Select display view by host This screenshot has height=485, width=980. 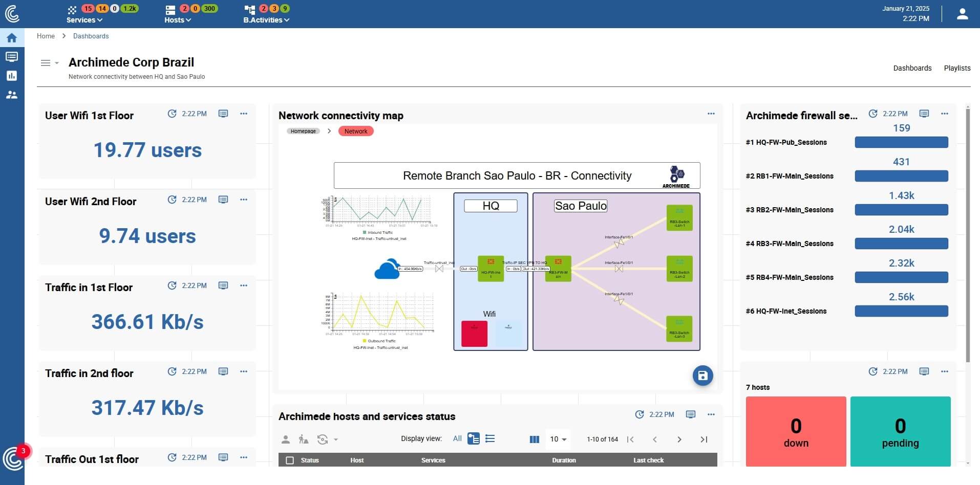pyautogui.click(x=474, y=438)
